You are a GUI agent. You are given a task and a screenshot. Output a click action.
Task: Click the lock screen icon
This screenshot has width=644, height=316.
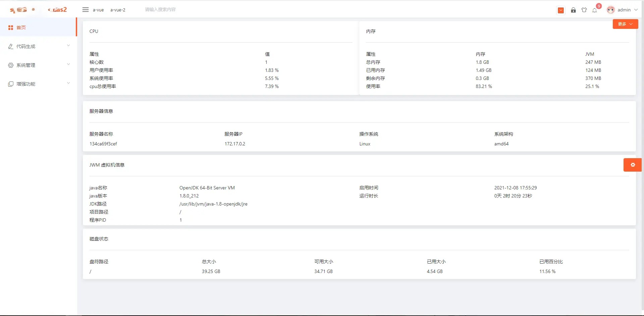[x=573, y=10]
